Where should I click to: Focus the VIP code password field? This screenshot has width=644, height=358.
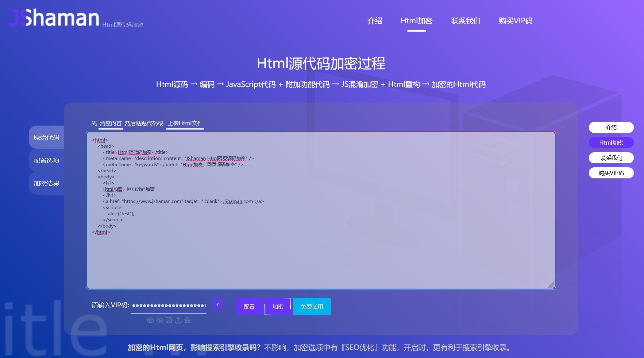coord(169,305)
